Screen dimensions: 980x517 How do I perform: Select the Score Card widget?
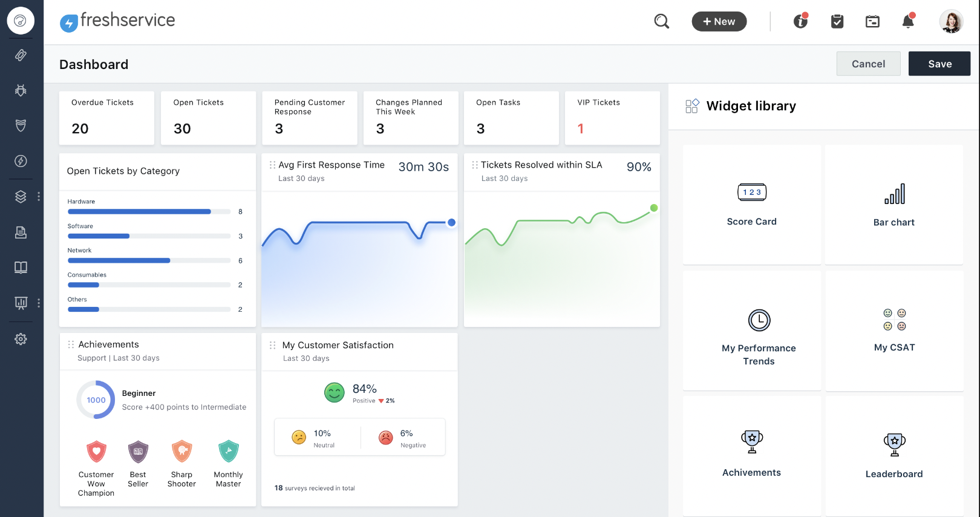pyautogui.click(x=752, y=205)
